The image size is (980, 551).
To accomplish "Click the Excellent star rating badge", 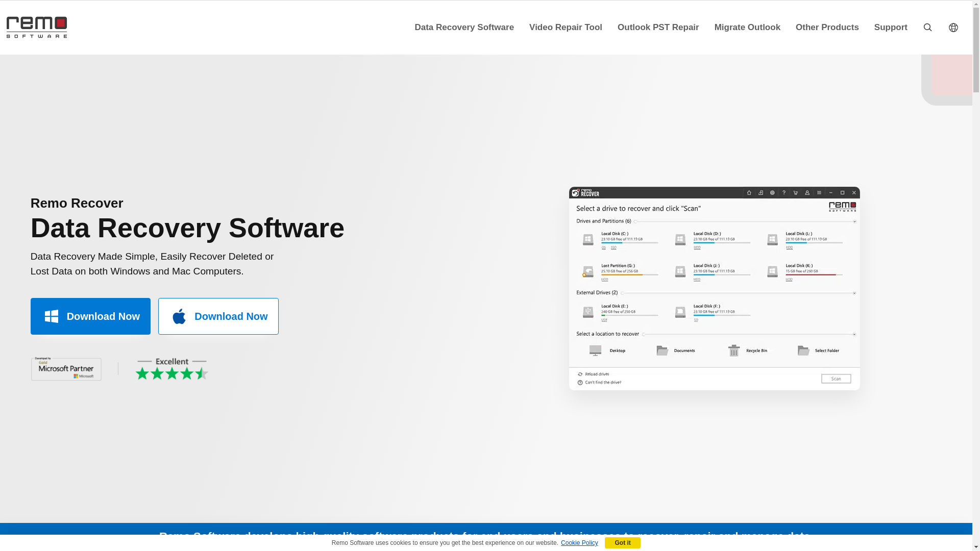I will [172, 369].
